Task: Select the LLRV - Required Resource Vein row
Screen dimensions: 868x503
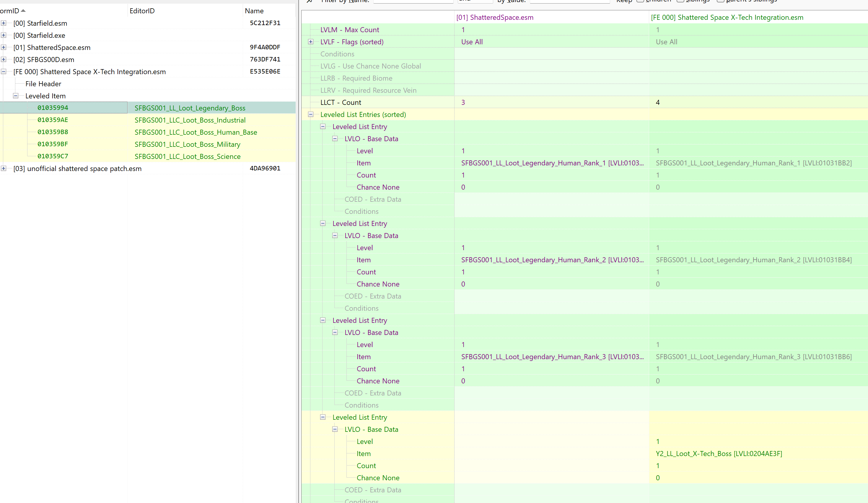Action: pyautogui.click(x=368, y=90)
